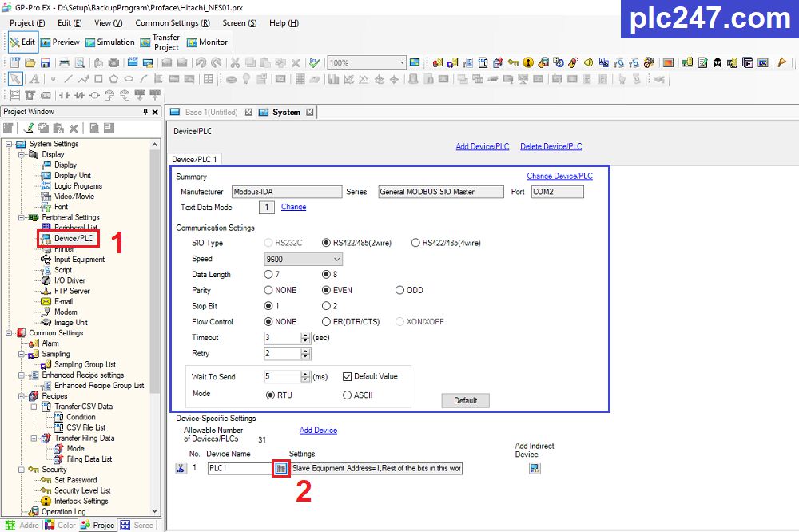The width and height of the screenshot is (799, 532).
Task: Open the zoom percentage dropdown
Action: tap(398, 62)
